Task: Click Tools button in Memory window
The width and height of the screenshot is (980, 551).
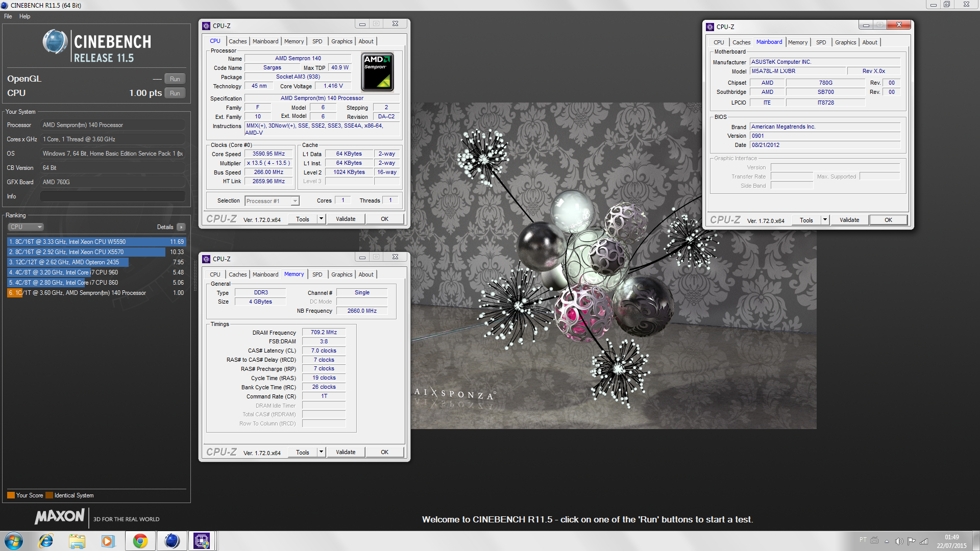Action: 303,453
